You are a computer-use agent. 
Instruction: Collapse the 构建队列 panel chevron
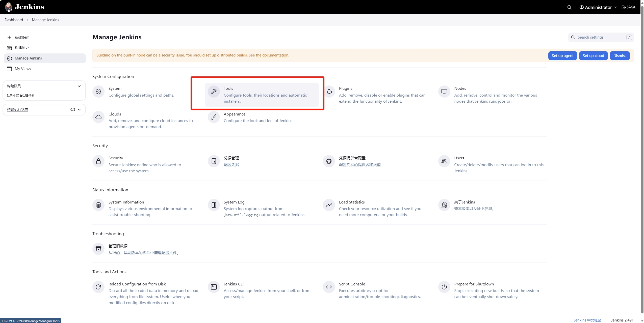pyautogui.click(x=79, y=86)
